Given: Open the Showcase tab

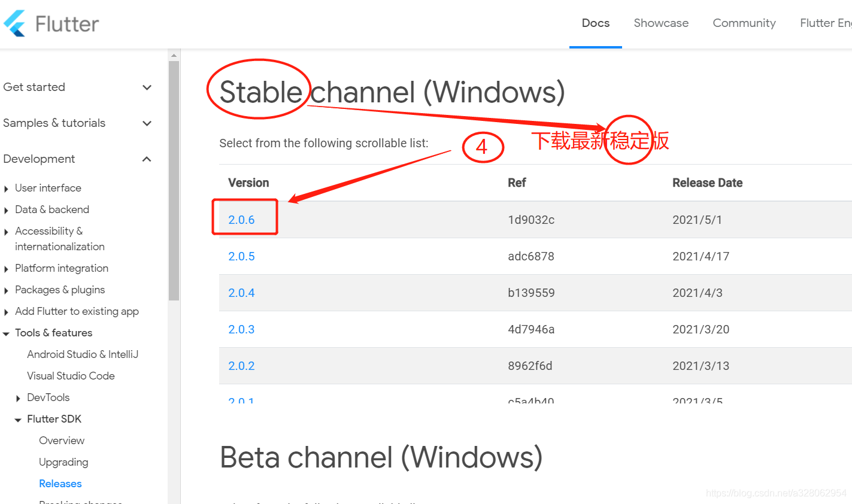Looking at the screenshot, I should (661, 23).
